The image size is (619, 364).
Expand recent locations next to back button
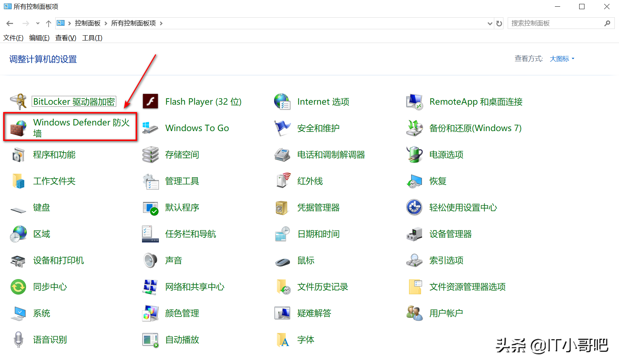point(38,23)
